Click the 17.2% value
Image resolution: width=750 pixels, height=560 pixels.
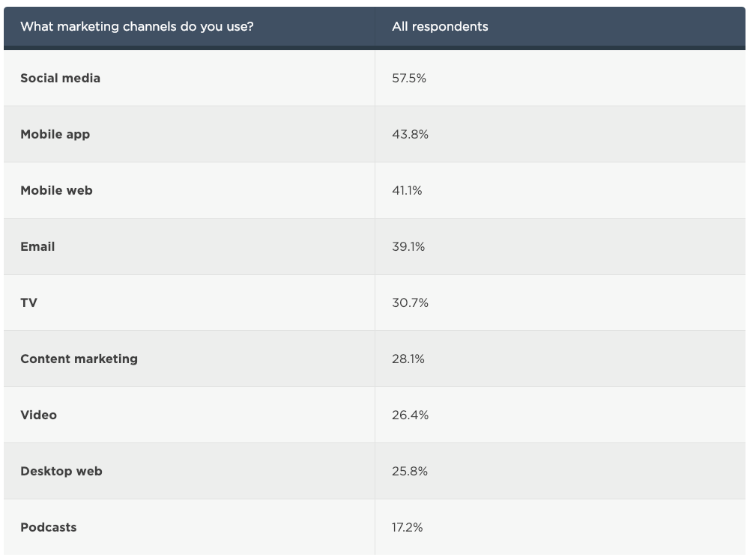click(x=407, y=528)
